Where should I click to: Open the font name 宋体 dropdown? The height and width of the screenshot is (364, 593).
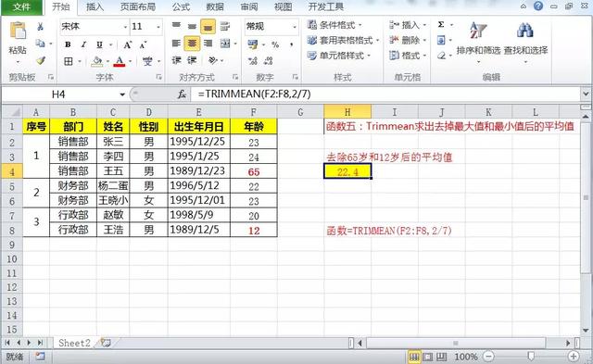[125, 27]
